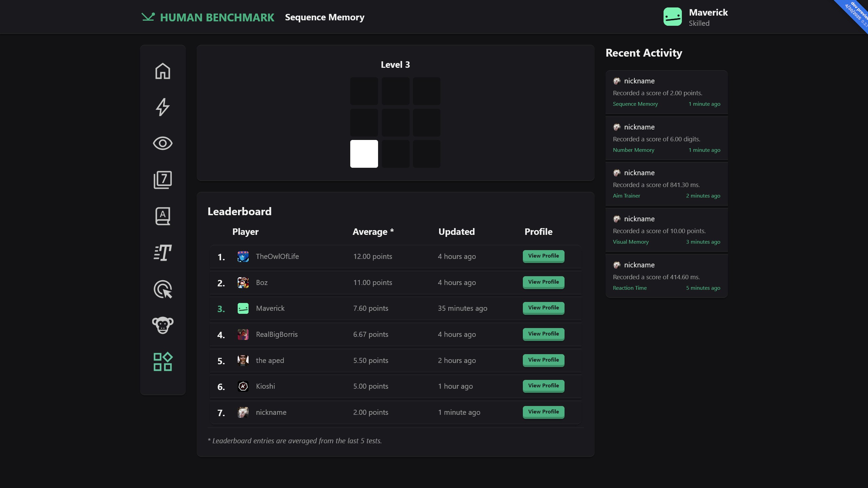This screenshot has width=868, height=488.
Task: Click Maverick username in header
Action: 708,13
